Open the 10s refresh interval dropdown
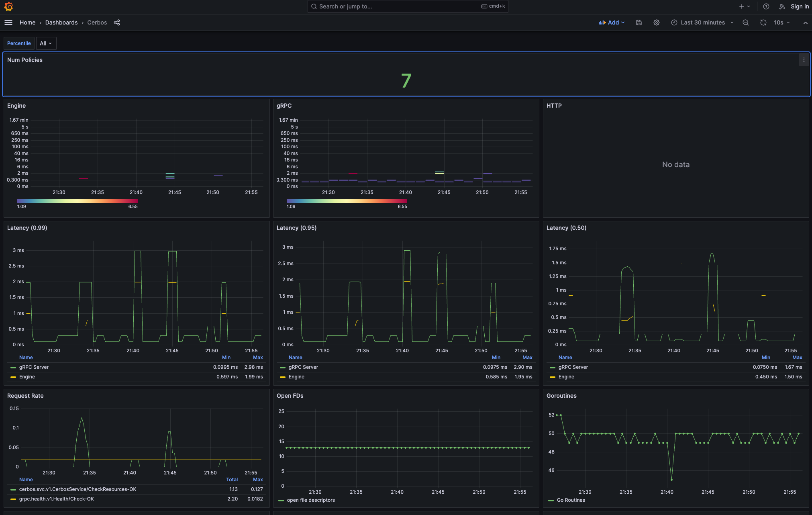Screen dimensions: 812x515 pos(782,22)
